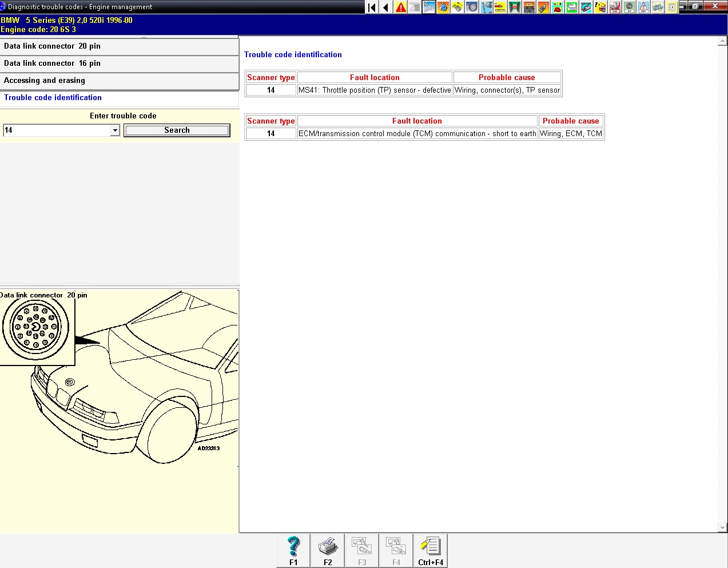Image resolution: width=728 pixels, height=568 pixels.
Task: Click into the trouble code entry field
Action: point(57,130)
